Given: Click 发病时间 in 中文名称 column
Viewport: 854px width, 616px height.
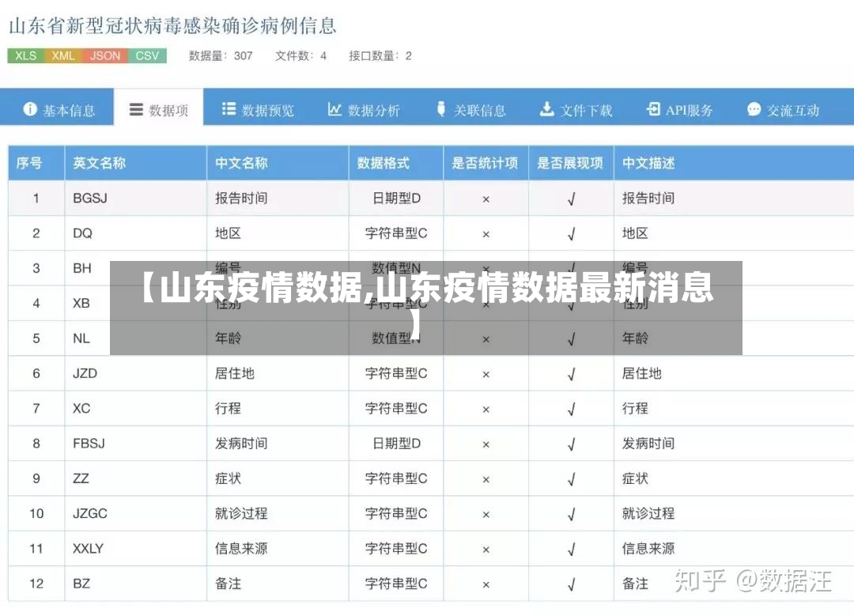Looking at the screenshot, I should (x=241, y=444).
